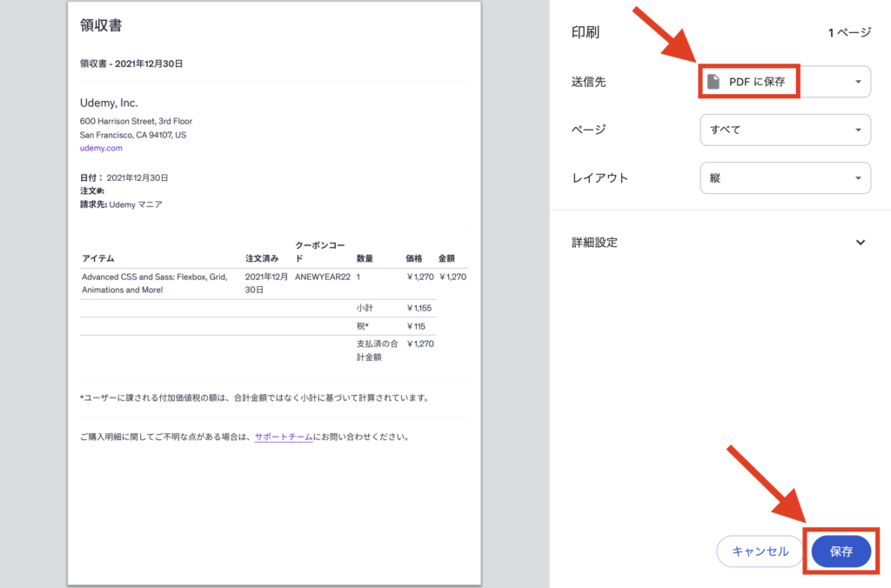Open the udemy.com link in the receipt
Image resolution: width=891 pixels, height=588 pixels.
coord(101,149)
